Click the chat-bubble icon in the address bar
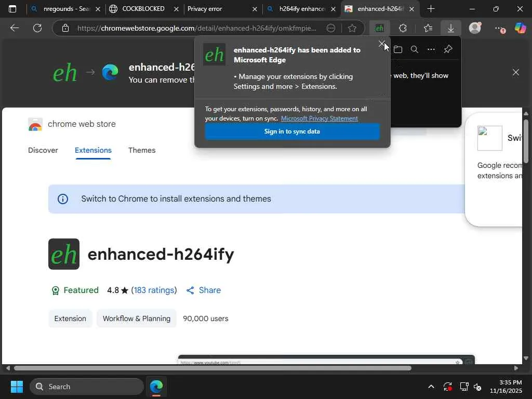Viewport: 532px width, 399px height. [x=331, y=28]
